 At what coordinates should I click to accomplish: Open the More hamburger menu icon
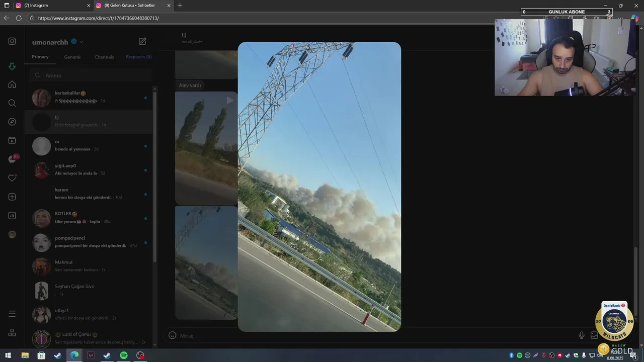click(x=12, y=314)
